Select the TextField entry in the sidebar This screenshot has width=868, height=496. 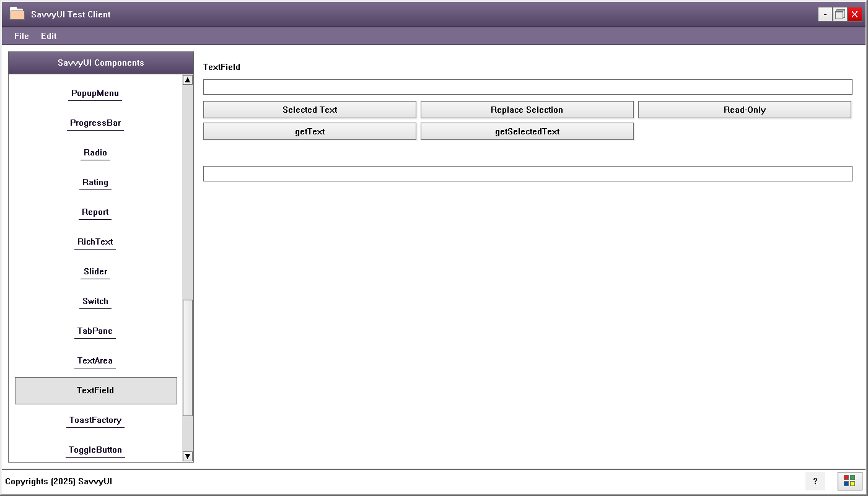pyautogui.click(x=95, y=391)
